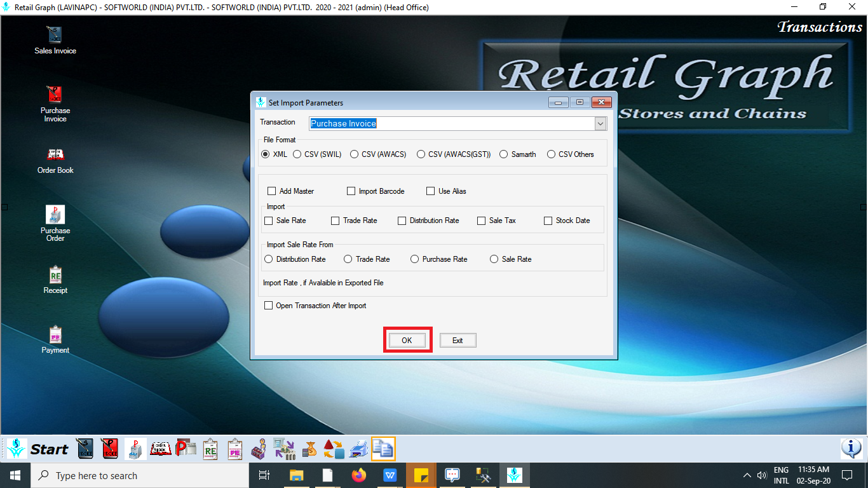Click the person with basket toolbar icon
The height and width of the screenshot is (488, 868).
[x=259, y=449]
